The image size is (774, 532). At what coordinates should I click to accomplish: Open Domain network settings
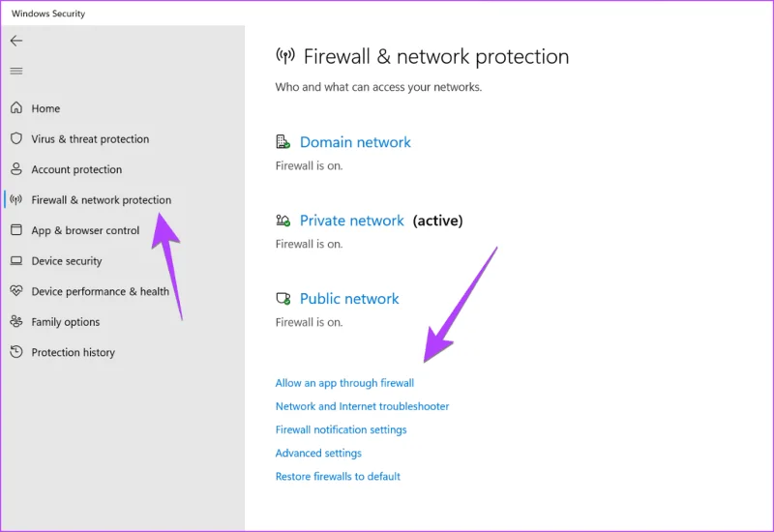point(355,142)
